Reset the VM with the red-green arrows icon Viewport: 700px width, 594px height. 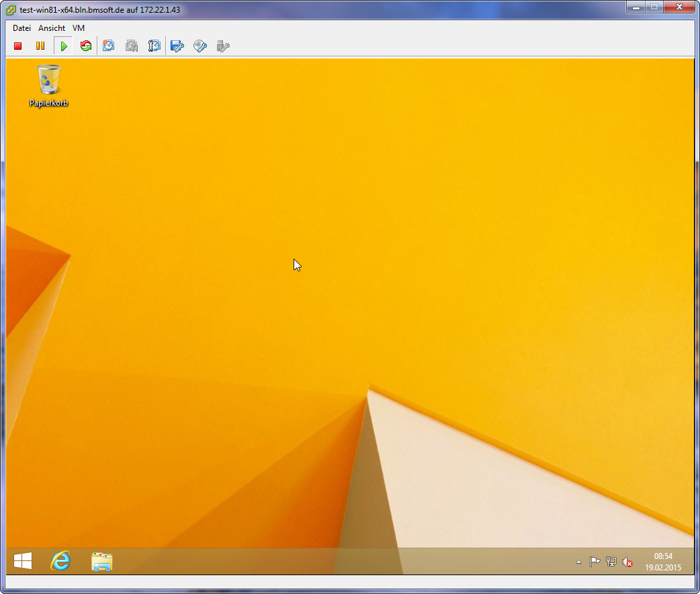(86, 46)
